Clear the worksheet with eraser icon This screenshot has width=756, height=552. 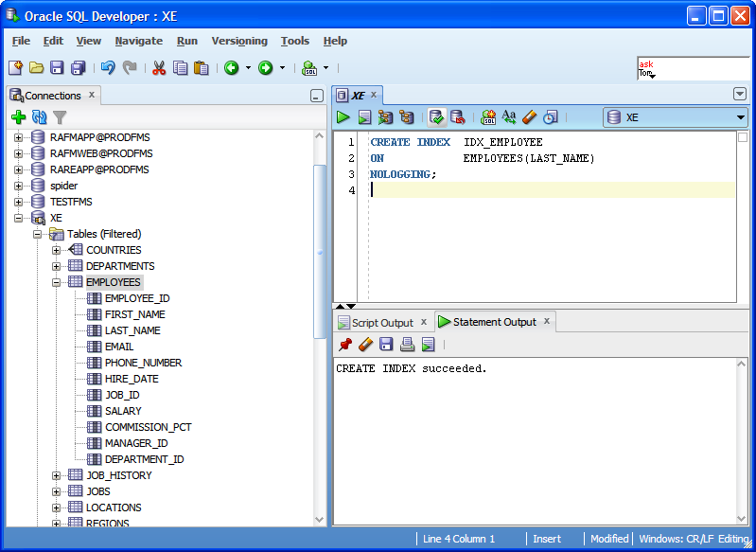pos(530,117)
